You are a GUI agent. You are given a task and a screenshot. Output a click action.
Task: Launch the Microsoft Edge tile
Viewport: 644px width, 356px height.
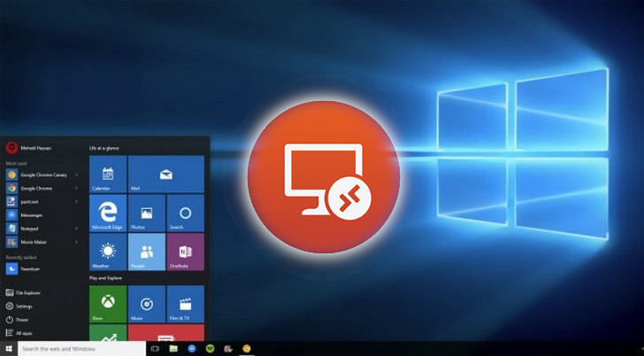tap(108, 213)
